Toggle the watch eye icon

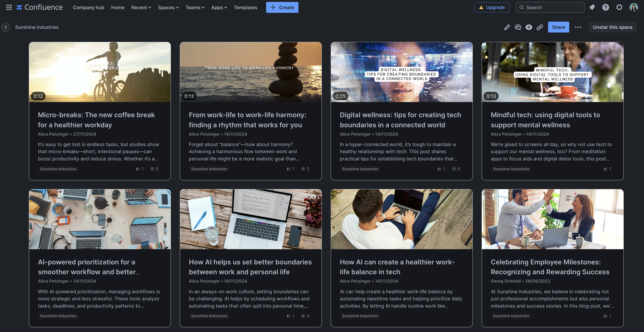click(x=529, y=27)
